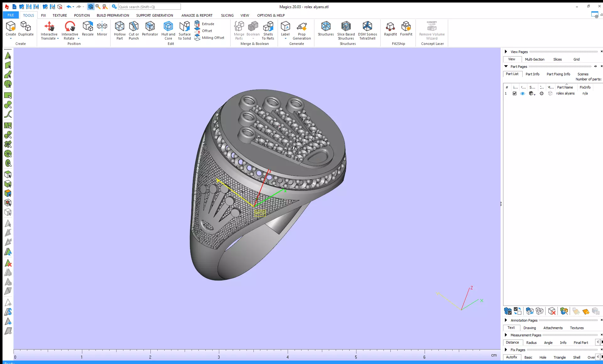Select the Cut or Punch tool
Viewport: 603px width, 364px height.
(x=134, y=30)
